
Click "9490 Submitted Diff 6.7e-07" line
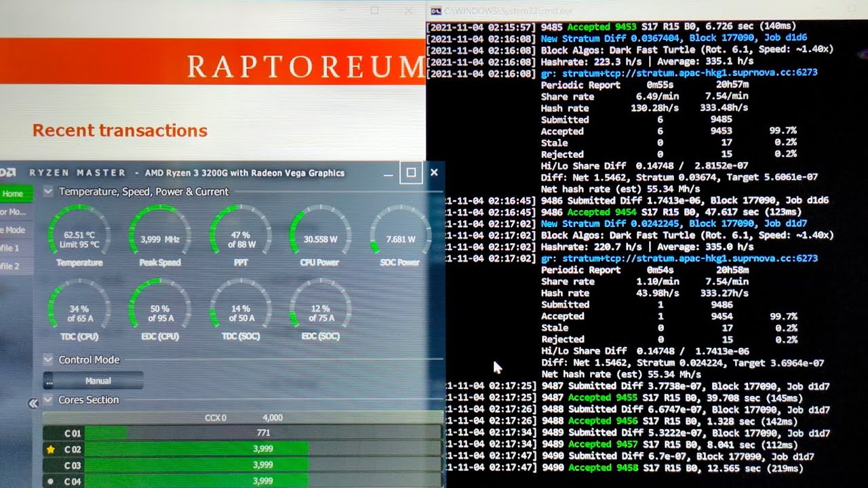coord(629,457)
